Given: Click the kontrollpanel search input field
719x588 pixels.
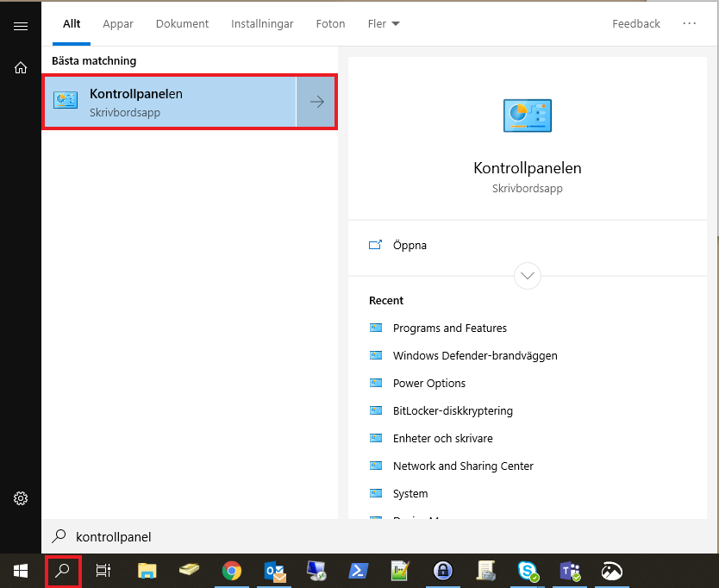Looking at the screenshot, I should 378,536.
